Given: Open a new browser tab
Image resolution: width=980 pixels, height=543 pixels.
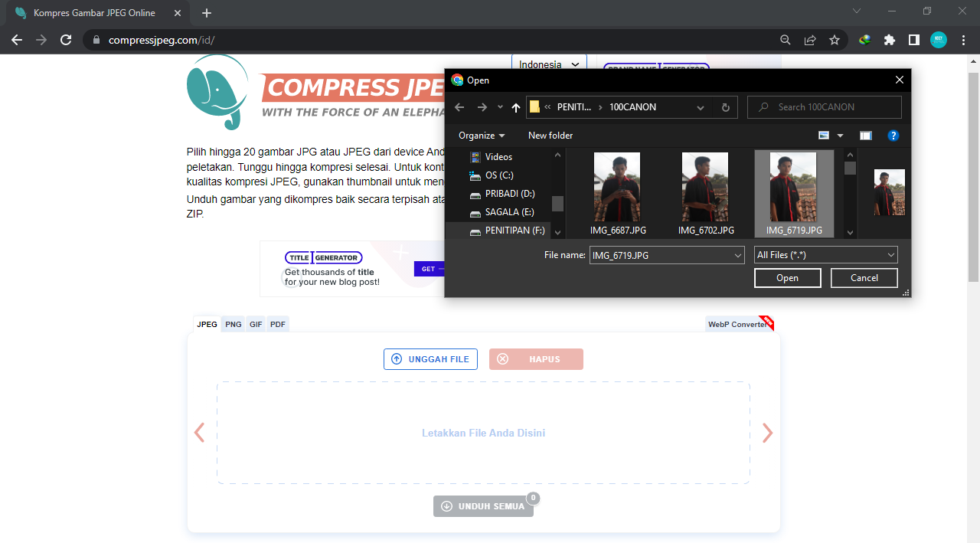Looking at the screenshot, I should (207, 13).
